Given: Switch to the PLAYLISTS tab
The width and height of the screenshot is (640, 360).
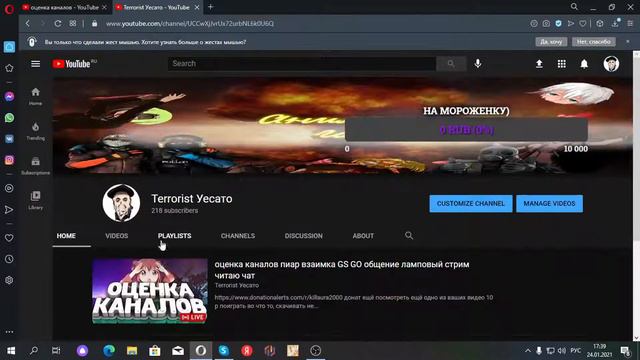Looking at the screenshot, I should [174, 236].
